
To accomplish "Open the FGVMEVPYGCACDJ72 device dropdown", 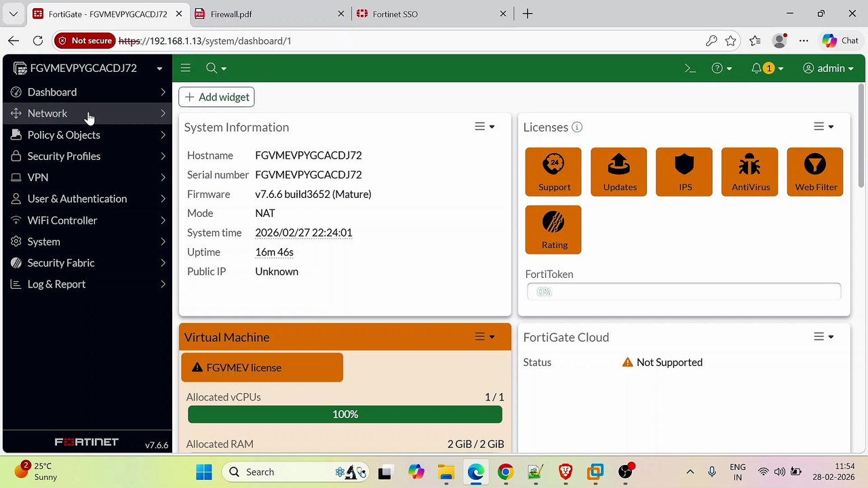I will pos(87,68).
